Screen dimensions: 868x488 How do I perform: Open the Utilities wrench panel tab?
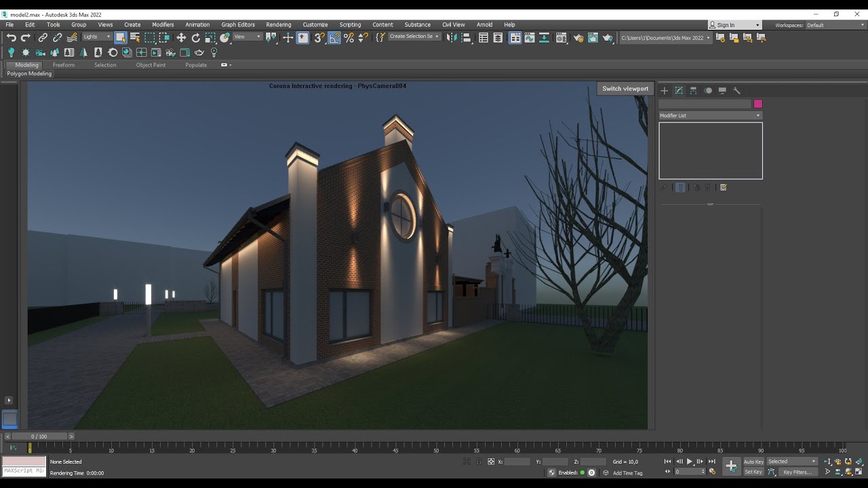737,90
